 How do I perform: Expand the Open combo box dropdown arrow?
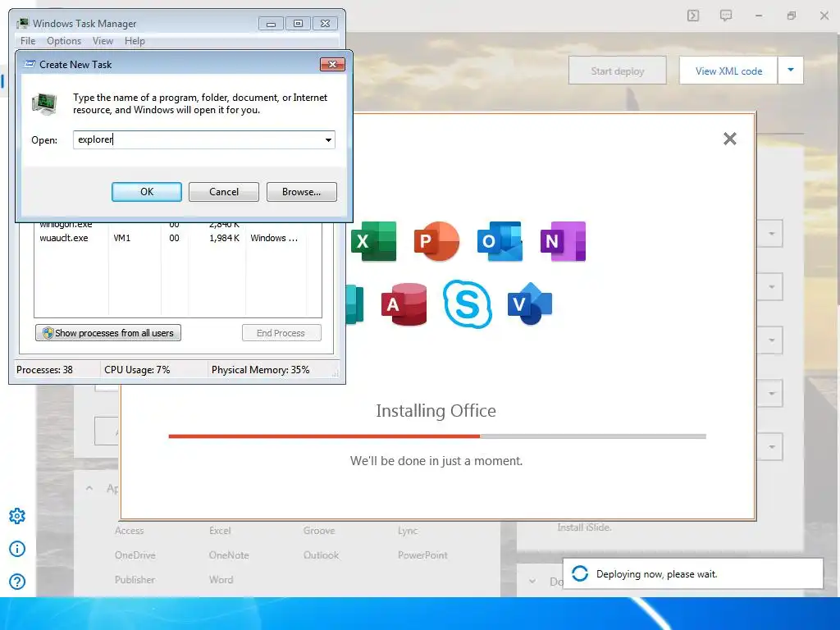coord(328,139)
